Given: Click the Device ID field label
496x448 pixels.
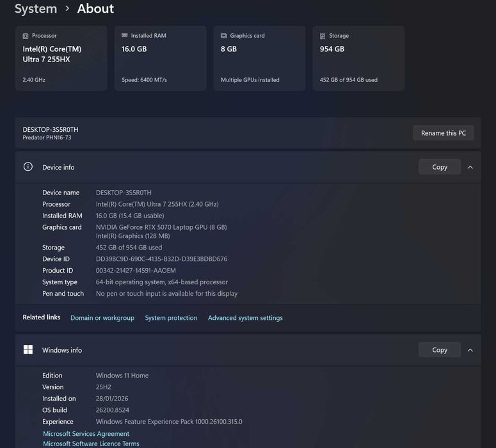Looking at the screenshot, I should (x=56, y=259).
